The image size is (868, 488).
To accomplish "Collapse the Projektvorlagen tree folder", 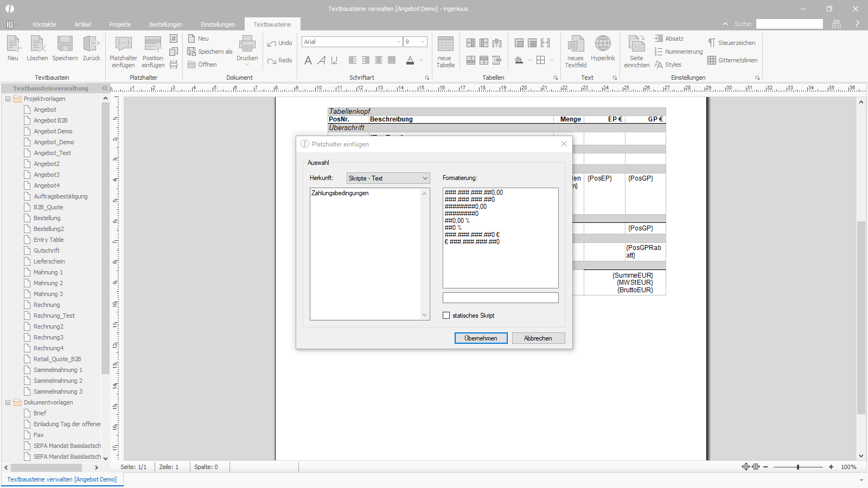I will click(8, 99).
